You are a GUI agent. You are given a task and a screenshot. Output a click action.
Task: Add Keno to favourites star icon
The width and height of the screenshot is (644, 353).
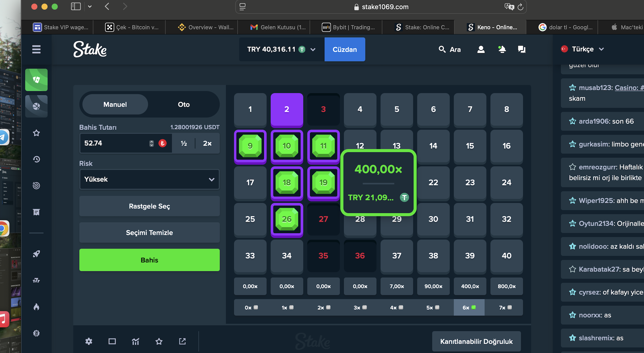(159, 341)
